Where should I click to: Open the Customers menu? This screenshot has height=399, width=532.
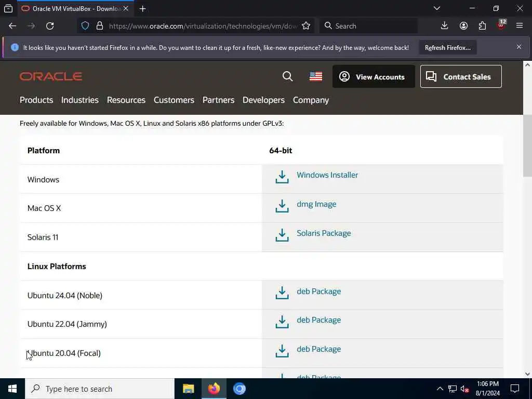[x=174, y=100]
